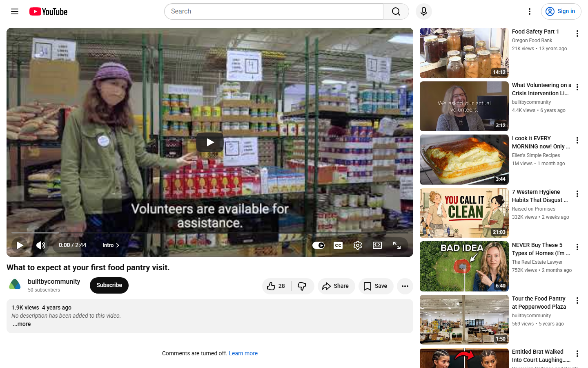Click the Oregon Food Bank channel name

[x=532, y=40]
